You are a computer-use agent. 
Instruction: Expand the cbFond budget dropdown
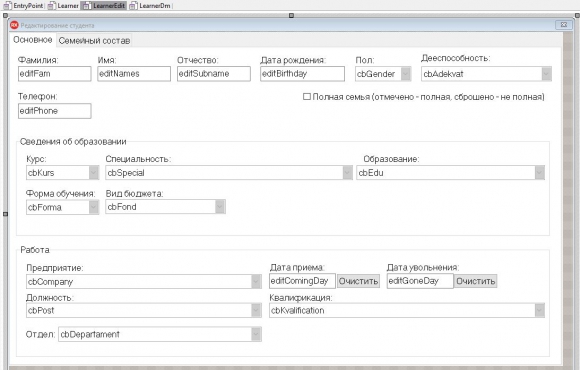[x=165, y=207]
